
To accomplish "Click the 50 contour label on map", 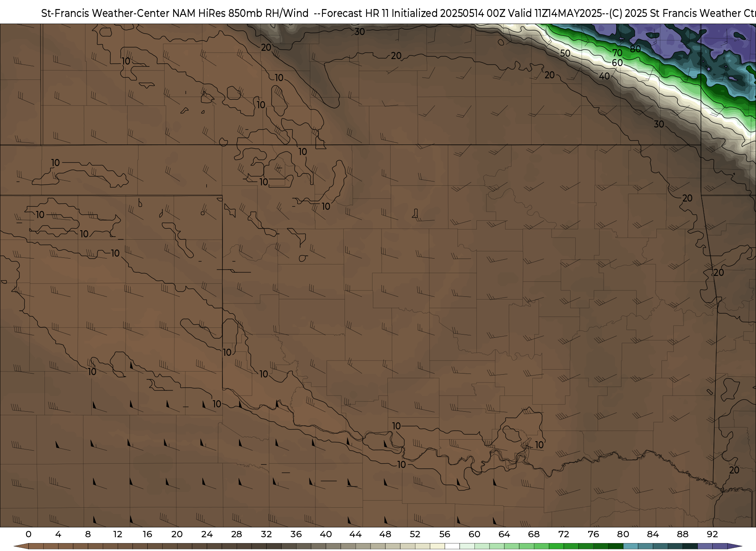I will point(565,53).
